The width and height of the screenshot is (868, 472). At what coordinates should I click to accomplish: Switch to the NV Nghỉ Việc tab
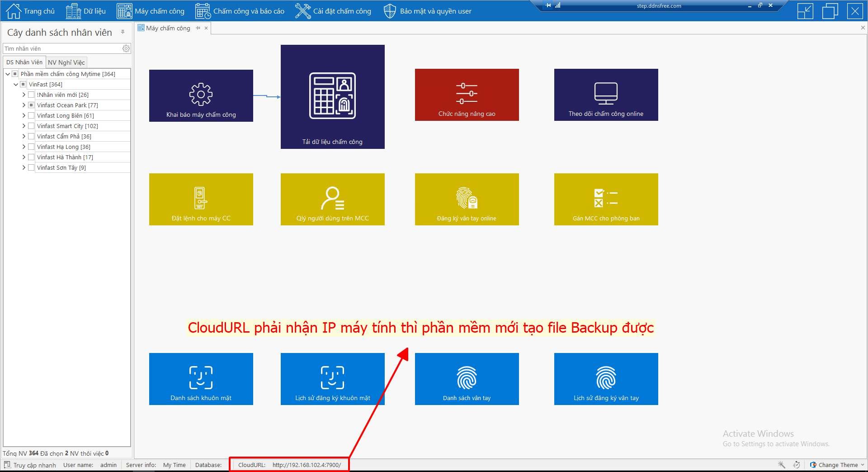coord(66,62)
